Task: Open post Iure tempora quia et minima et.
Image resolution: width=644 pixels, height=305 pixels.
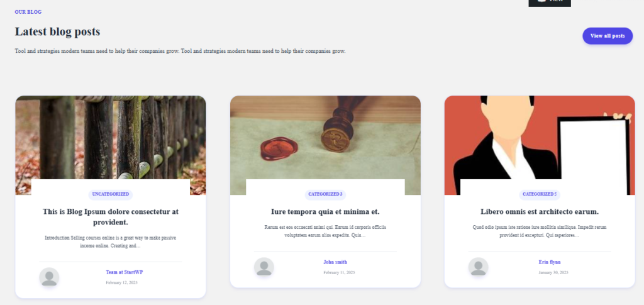Action: pos(325,212)
